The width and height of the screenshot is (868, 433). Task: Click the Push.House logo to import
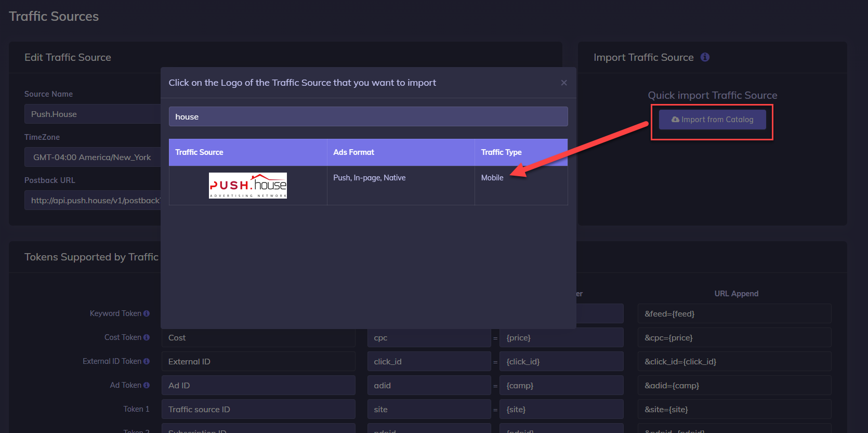(x=247, y=186)
